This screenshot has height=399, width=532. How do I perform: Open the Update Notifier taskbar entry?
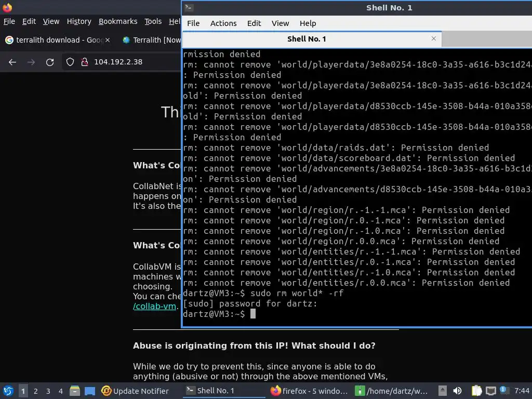tap(135, 391)
